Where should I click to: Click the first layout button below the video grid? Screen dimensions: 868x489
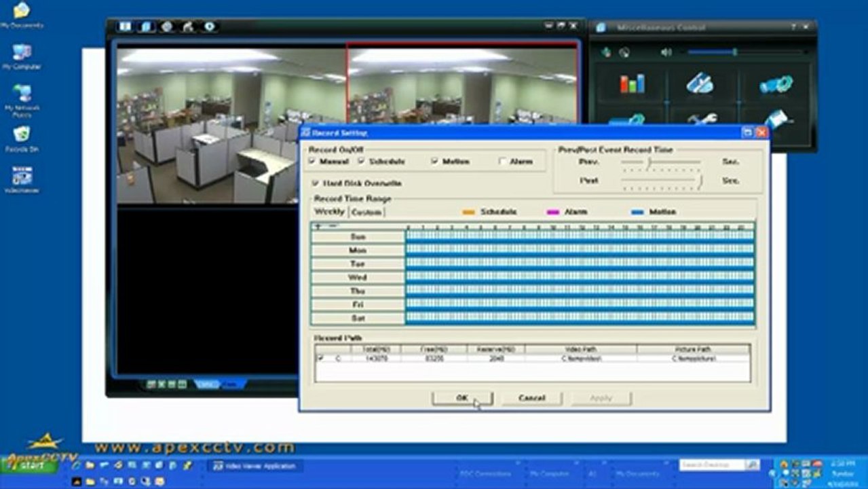coord(151,384)
